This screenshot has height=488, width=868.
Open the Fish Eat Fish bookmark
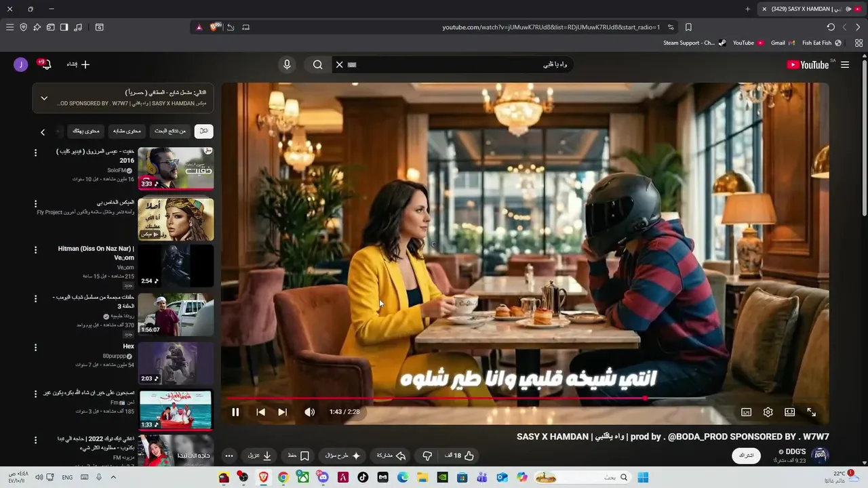click(x=822, y=43)
